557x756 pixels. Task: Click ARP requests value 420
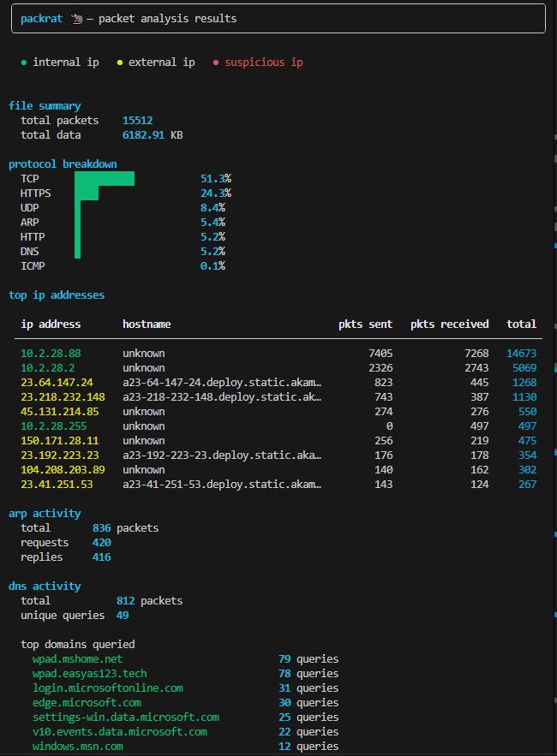tap(101, 543)
